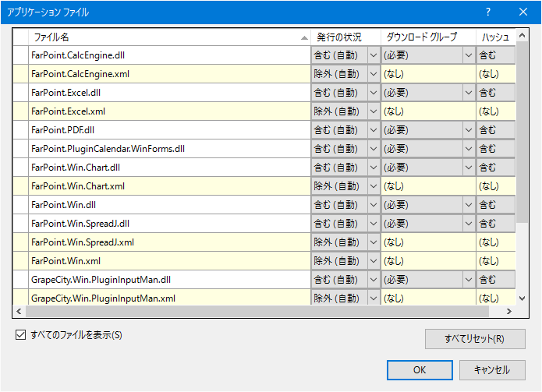
Task: Open publish status dropdown for FarPoint.Excel.dll
Action: coord(374,93)
